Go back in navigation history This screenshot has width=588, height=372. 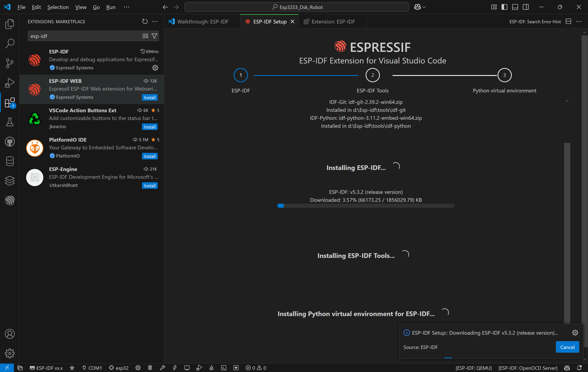coord(165,7)
